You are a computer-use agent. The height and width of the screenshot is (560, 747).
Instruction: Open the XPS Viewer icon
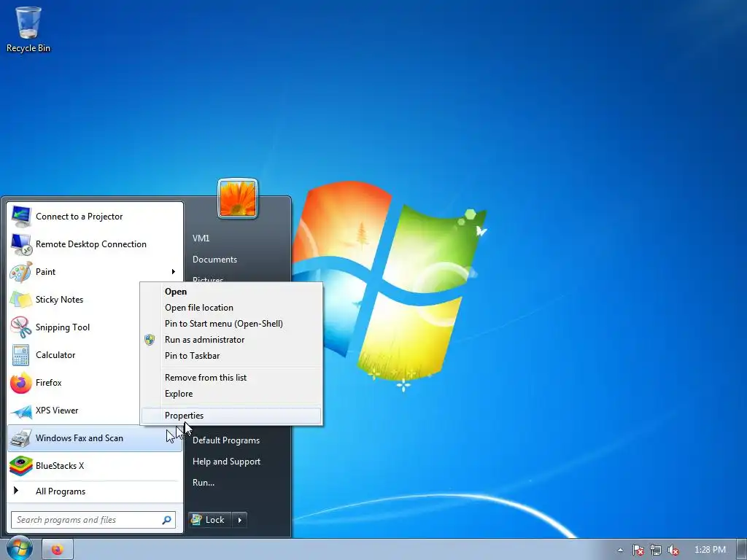(x=21, y=411)
